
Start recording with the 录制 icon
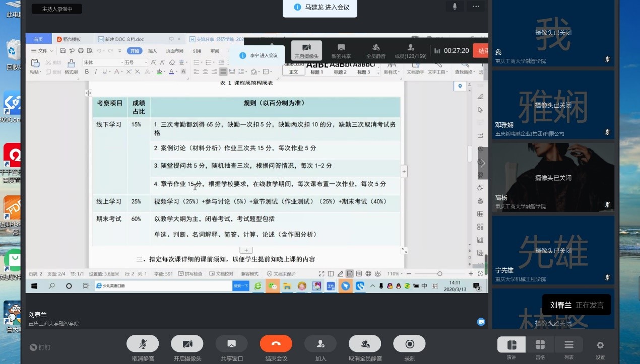(x=409, y=344)
